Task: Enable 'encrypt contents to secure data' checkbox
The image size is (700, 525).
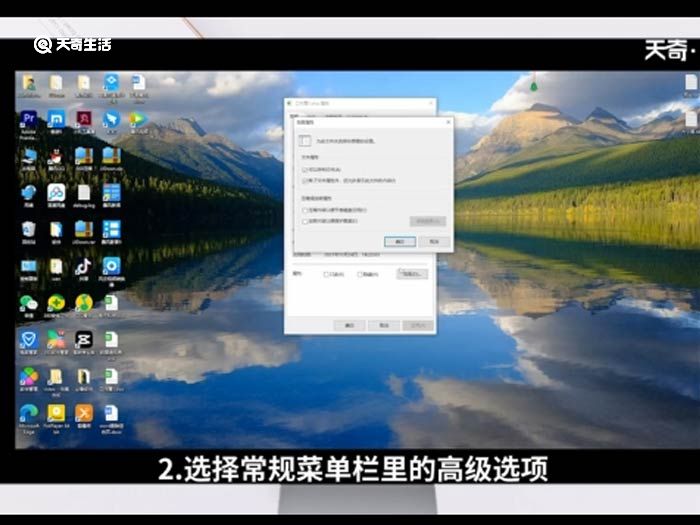Action: [305, 221]
